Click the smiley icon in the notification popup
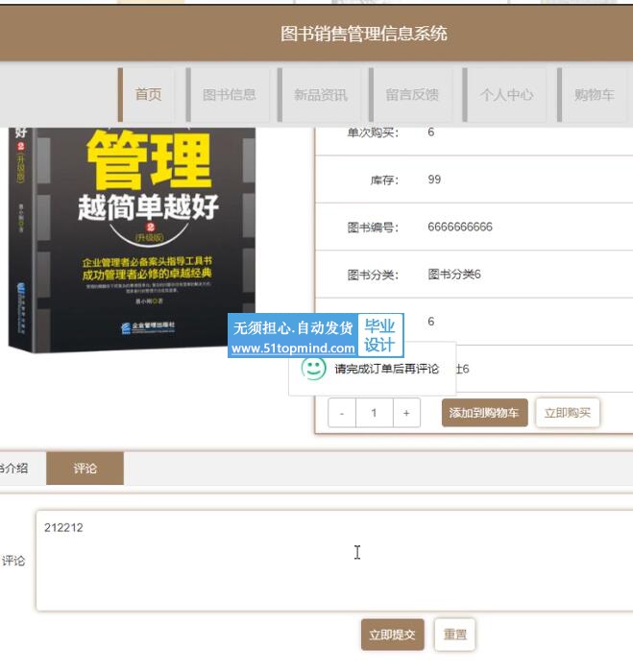The height and width of the screenshot is (672, 633). tap(313, 368)
